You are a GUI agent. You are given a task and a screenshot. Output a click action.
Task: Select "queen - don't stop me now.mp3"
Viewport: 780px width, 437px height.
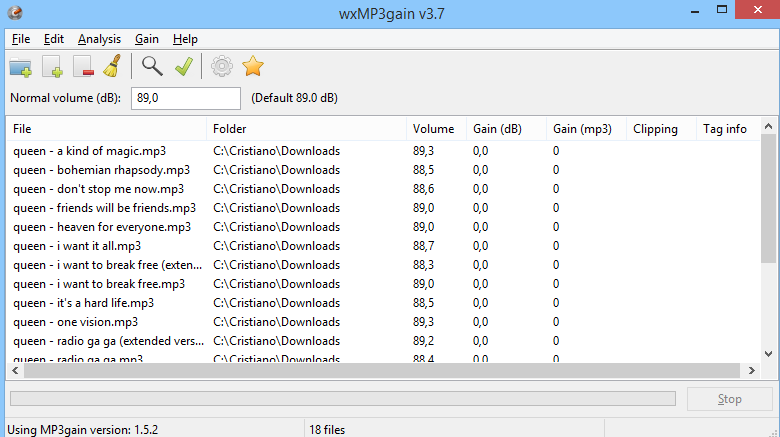98,189
